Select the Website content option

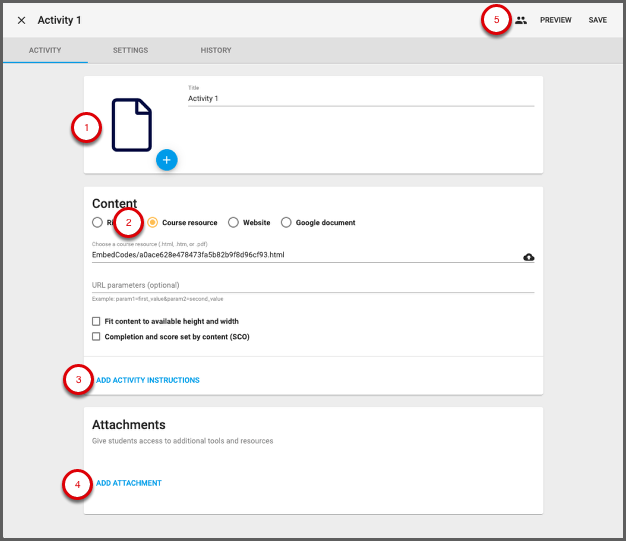[233, 222]
